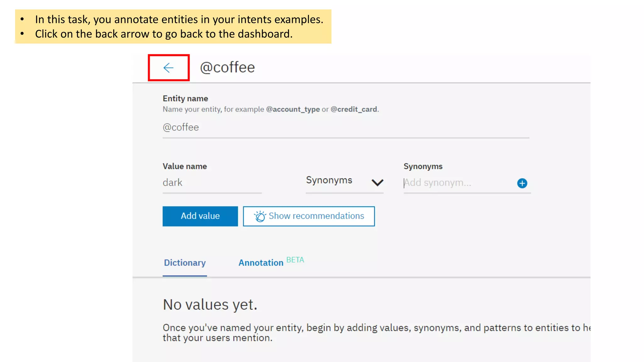Click the Entity name label

[x=185, y=99]
